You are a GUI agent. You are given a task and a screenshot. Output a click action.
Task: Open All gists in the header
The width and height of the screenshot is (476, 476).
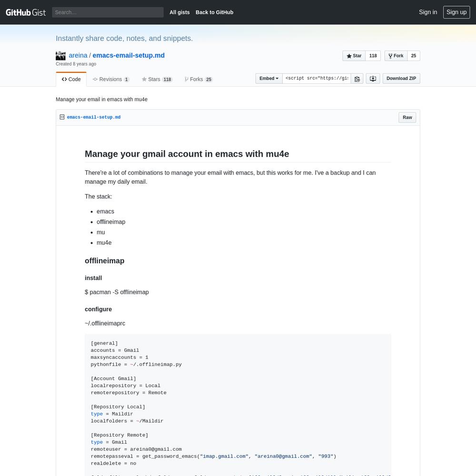179,12
